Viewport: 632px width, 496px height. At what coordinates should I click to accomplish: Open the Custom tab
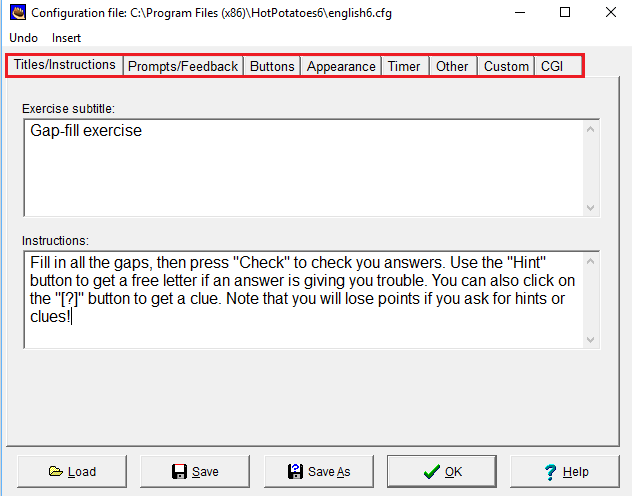tap(506, 66)
